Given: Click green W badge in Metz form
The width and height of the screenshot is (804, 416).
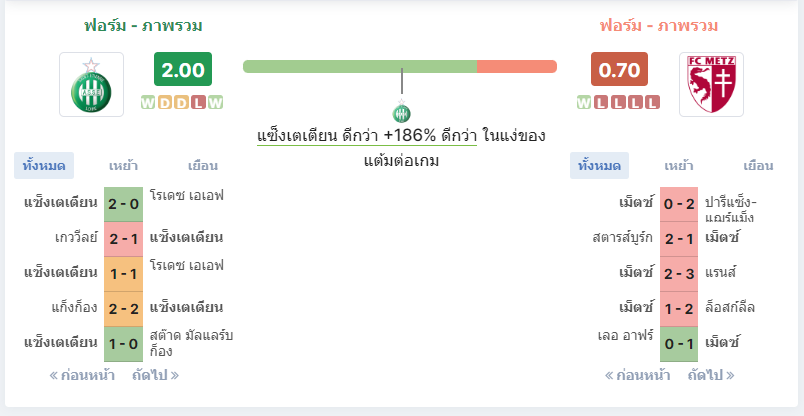Looking at the screenshot, I should tap(584, 103).
